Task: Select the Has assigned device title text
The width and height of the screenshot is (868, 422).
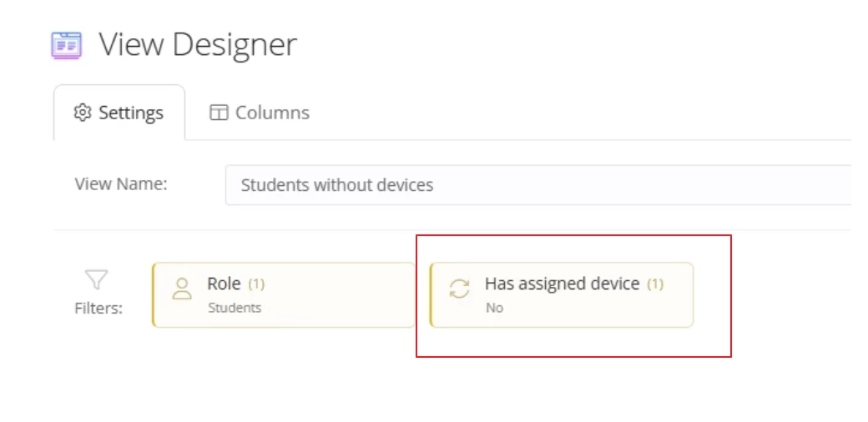Action: click(563, 284)
